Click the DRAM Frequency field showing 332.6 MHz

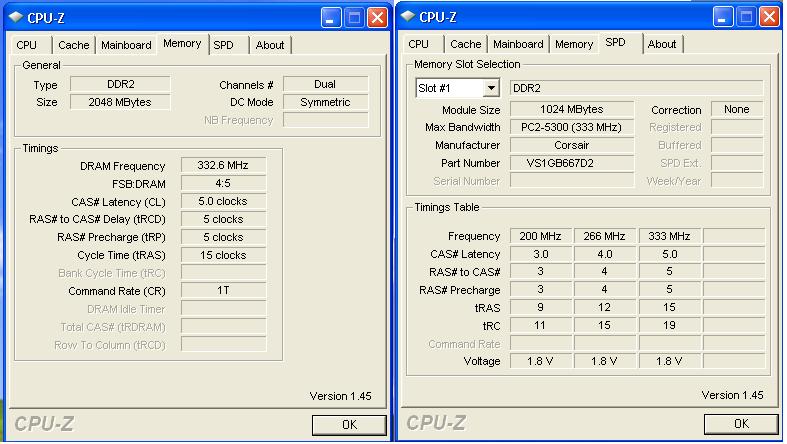point(224,166)
